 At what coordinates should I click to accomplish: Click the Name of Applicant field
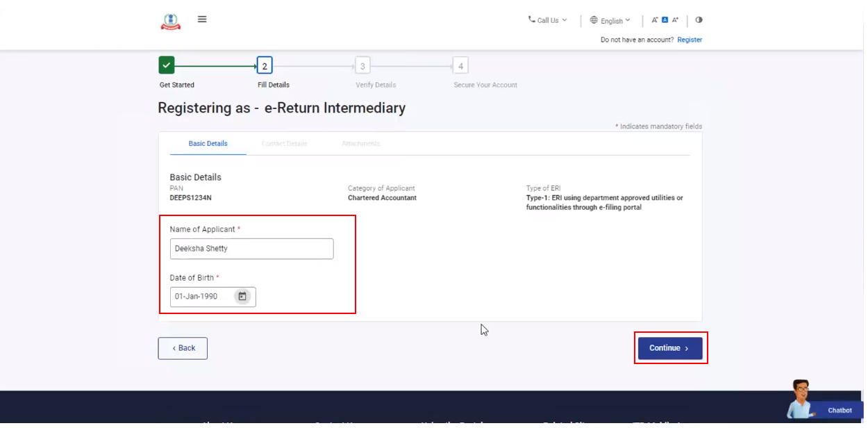click(251, 249)
